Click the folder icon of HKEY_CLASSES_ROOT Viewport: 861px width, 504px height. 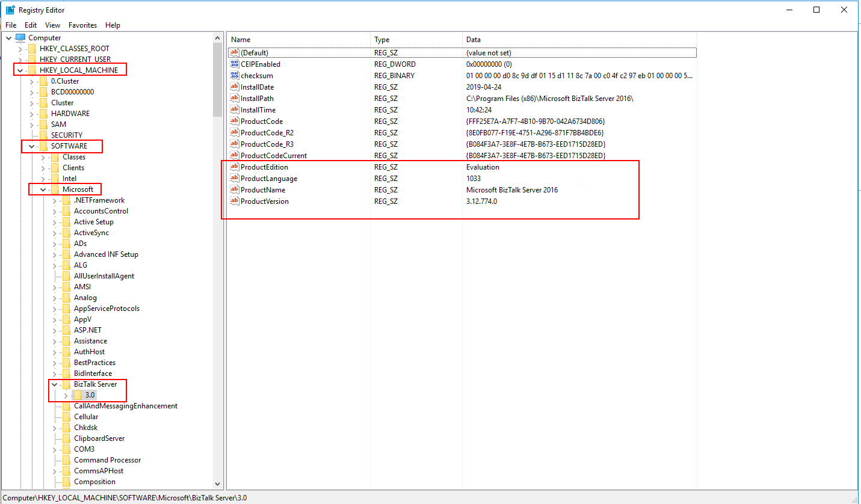(x=32, y=49)
